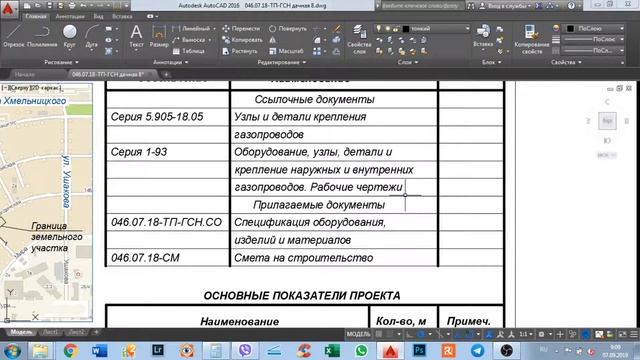Switch to the Начало file tab

pyautogui.click(x=24, y=74)
